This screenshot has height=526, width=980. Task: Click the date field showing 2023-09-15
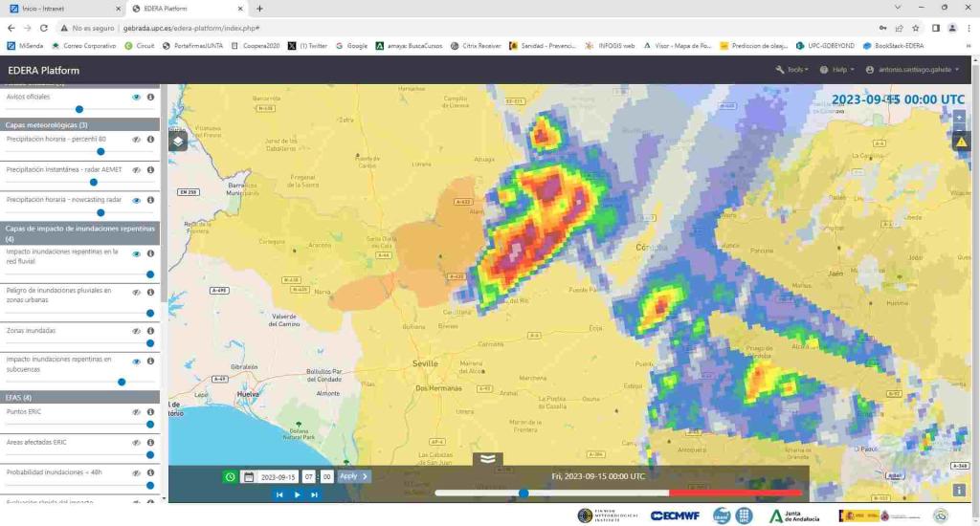pos(277,476)
